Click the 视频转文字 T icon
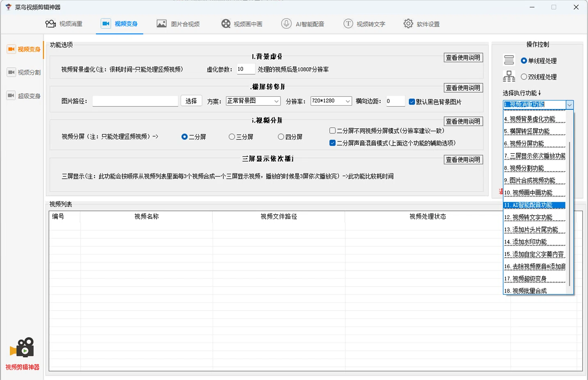The width and height of the screenshot is (588, 380). point(348,24)
